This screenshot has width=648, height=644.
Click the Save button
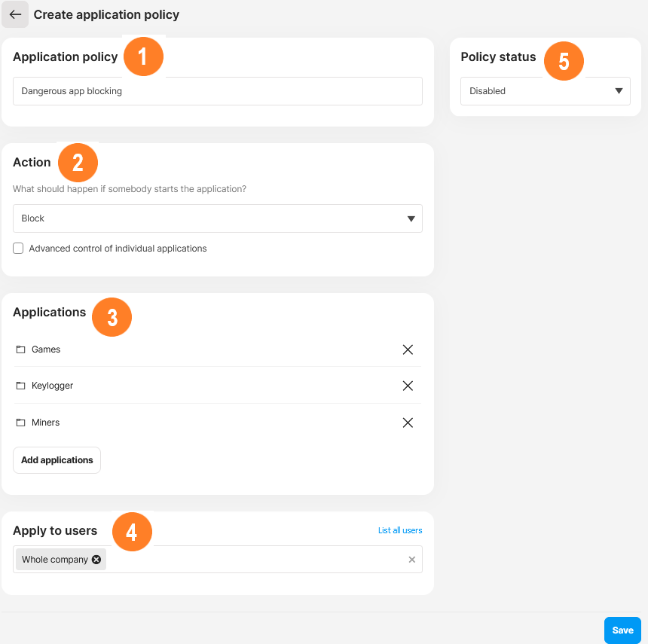click(x=622, y=630)
